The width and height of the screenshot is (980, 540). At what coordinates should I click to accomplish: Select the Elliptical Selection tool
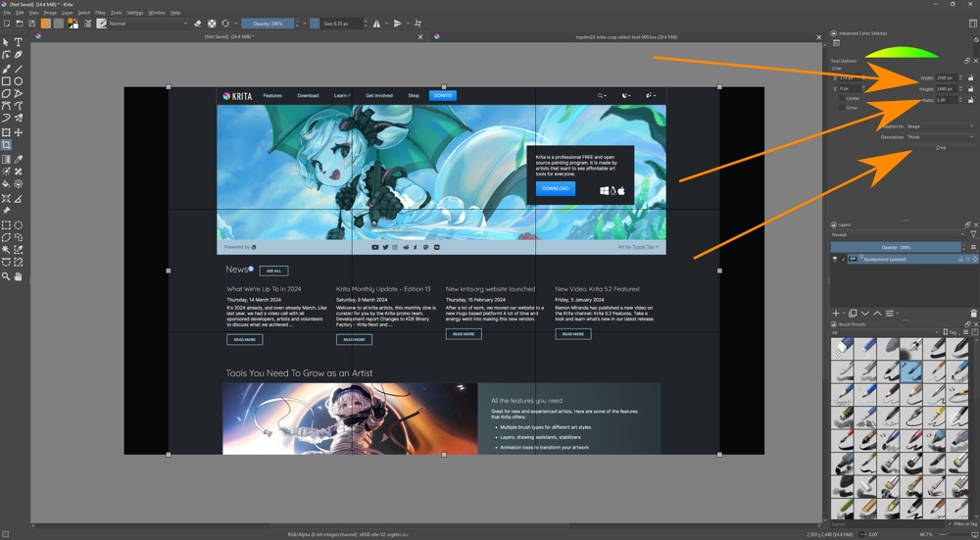[18, 225]
